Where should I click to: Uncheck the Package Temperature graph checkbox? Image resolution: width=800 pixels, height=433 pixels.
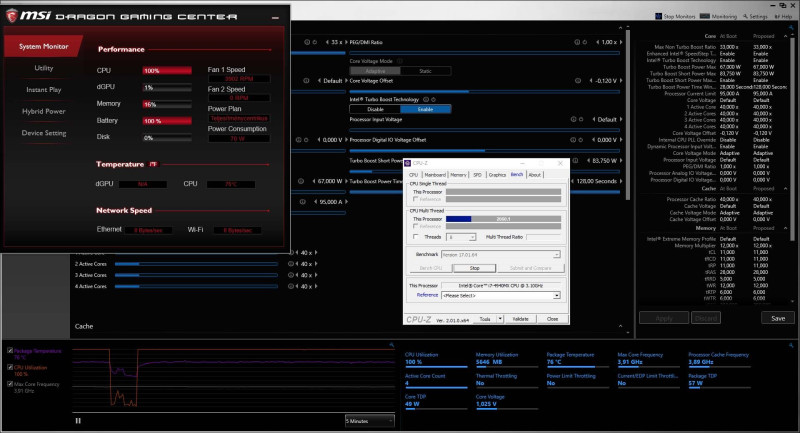[x=10, y=351]
